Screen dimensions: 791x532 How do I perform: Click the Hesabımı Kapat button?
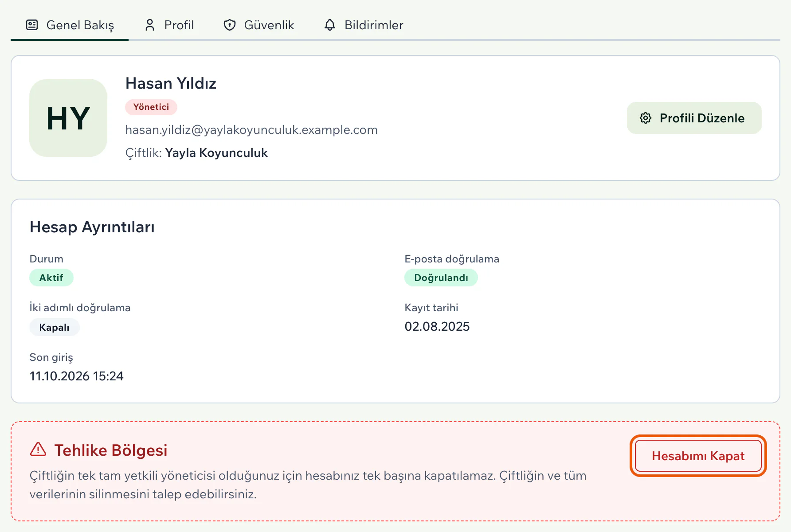tap(698, 456)
